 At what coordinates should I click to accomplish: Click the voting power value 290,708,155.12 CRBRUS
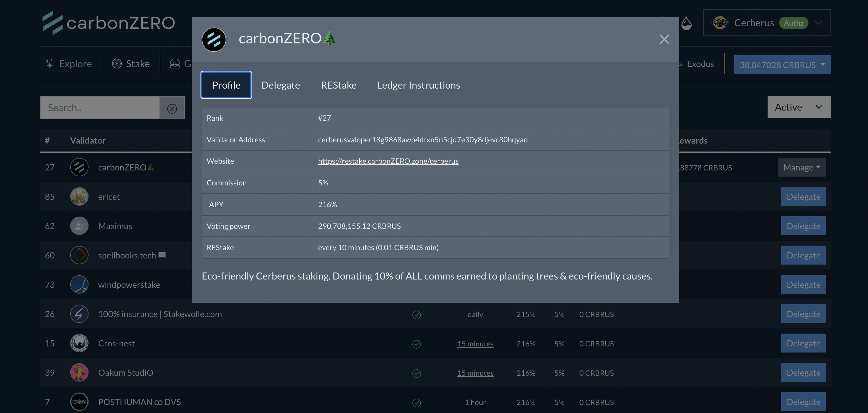click(x=359, y=226)
